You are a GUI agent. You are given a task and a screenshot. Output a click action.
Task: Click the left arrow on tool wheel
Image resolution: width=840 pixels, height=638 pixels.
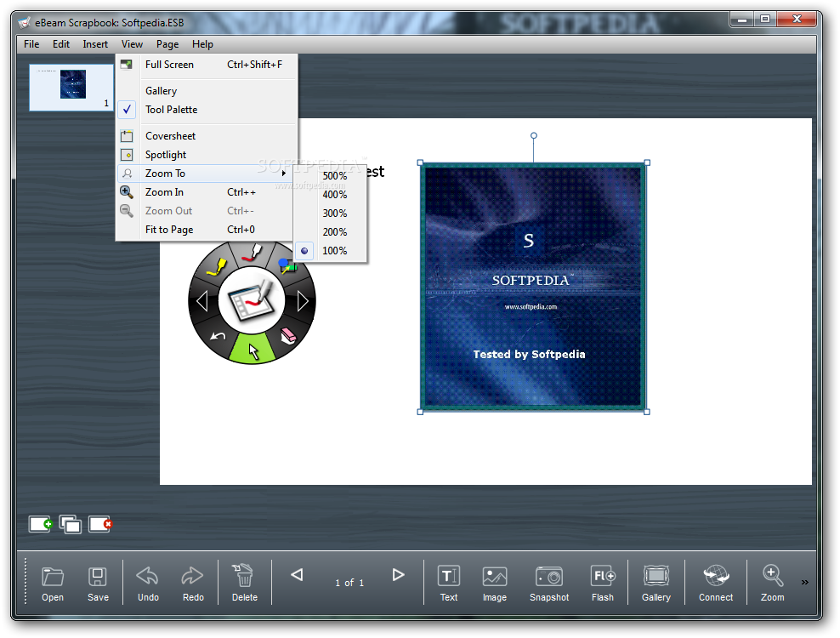click(202, 301)
